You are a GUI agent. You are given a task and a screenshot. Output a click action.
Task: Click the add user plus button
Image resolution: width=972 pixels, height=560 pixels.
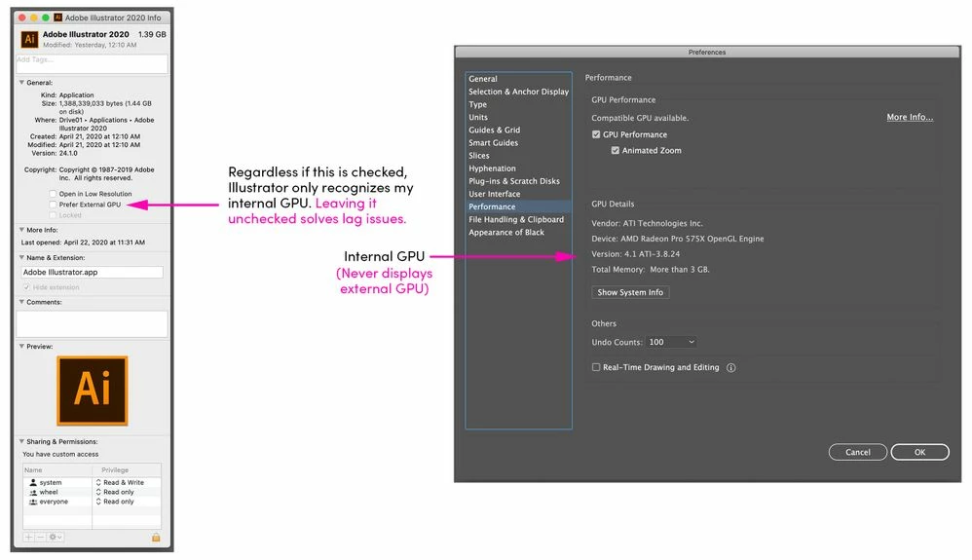[x=28, y=537]
